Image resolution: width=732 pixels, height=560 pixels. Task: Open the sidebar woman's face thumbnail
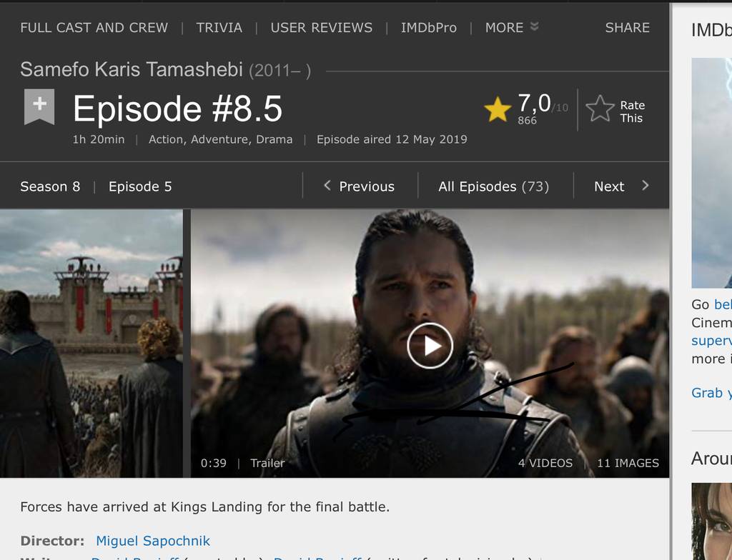711,521
